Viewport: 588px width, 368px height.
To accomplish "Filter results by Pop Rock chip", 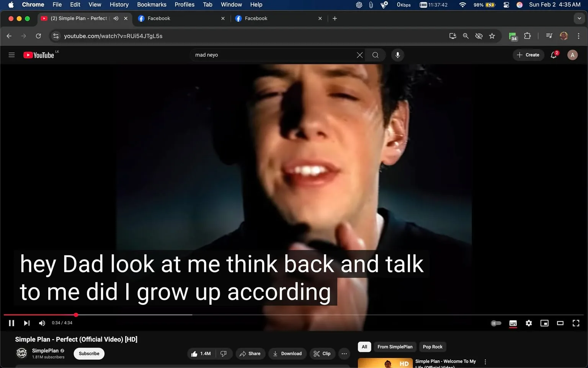I will (432, 347).
